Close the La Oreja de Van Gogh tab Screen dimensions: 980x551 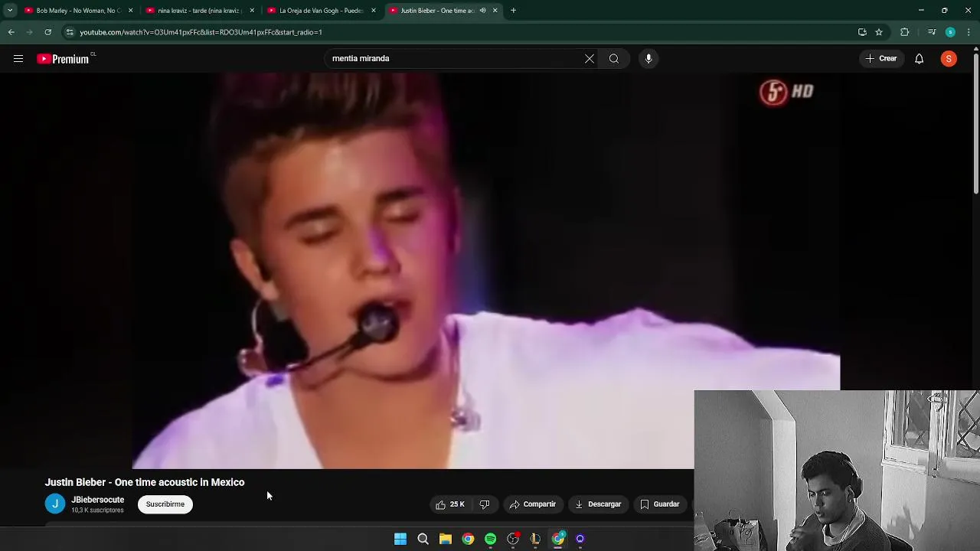[374, 11]
